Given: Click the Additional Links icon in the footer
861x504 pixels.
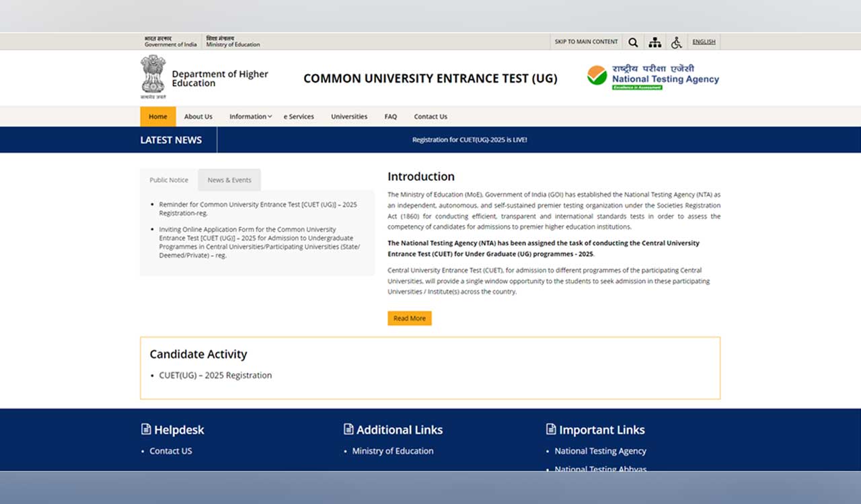Looking at the screenshot, I should [348, 429].
